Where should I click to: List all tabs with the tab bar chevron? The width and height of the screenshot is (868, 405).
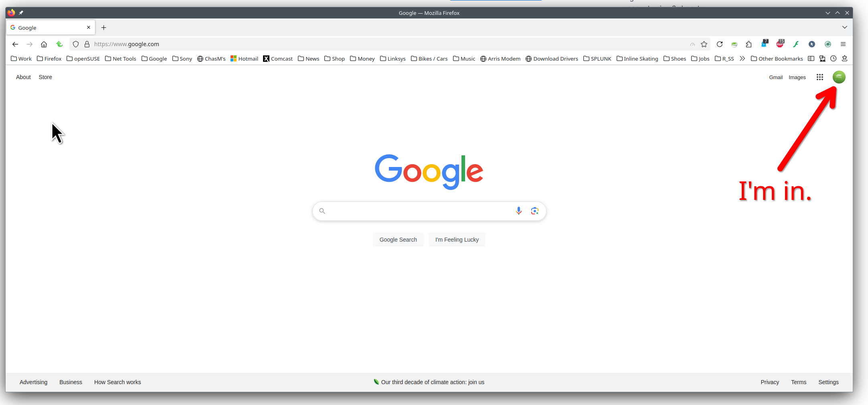[x=845, y=27]
